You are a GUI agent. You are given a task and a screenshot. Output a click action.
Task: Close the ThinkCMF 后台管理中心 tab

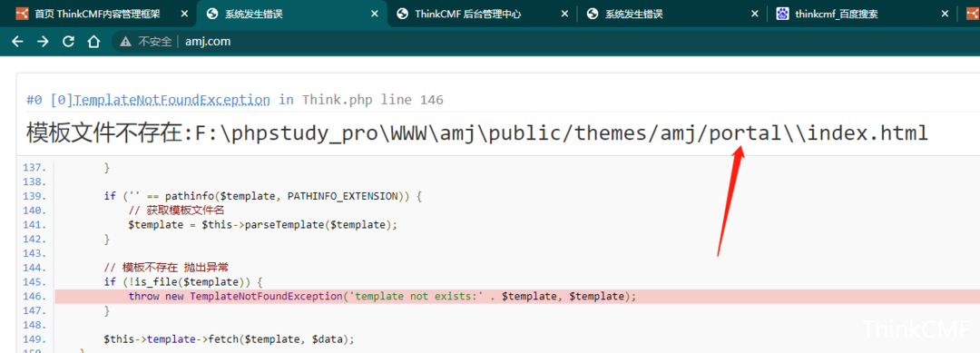coord(564,14)
